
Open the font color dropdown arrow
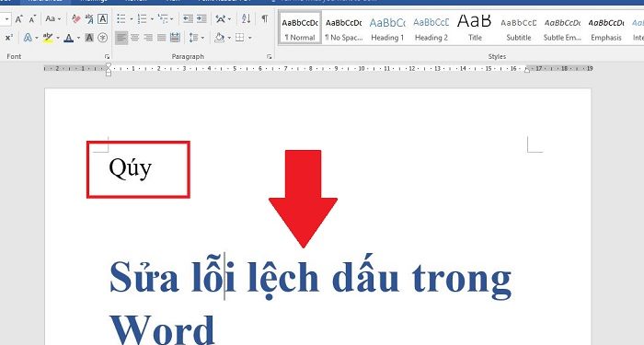pos(78,39)
